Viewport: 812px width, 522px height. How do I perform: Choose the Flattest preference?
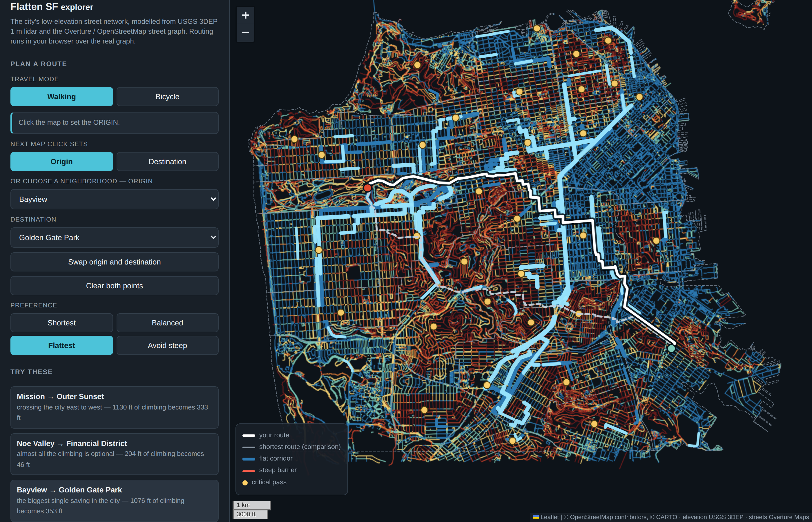tap(62, 345)
